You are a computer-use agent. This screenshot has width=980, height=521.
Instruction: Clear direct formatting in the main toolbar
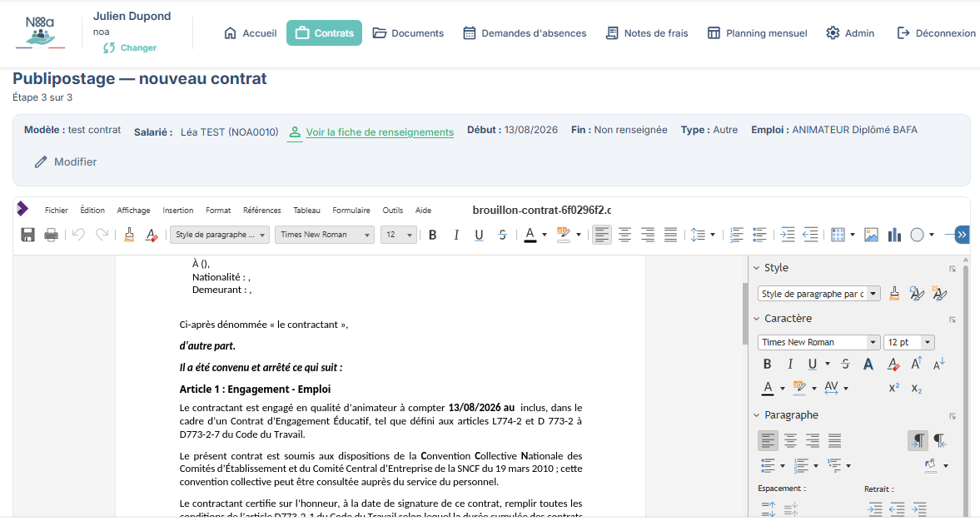pos(152,235)
